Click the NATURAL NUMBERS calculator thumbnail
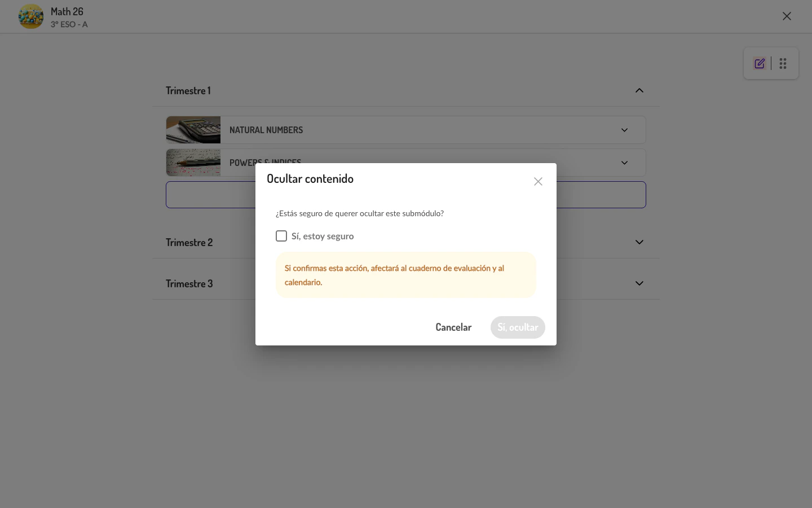Viewport: 812px width, 508px height. 193,129
